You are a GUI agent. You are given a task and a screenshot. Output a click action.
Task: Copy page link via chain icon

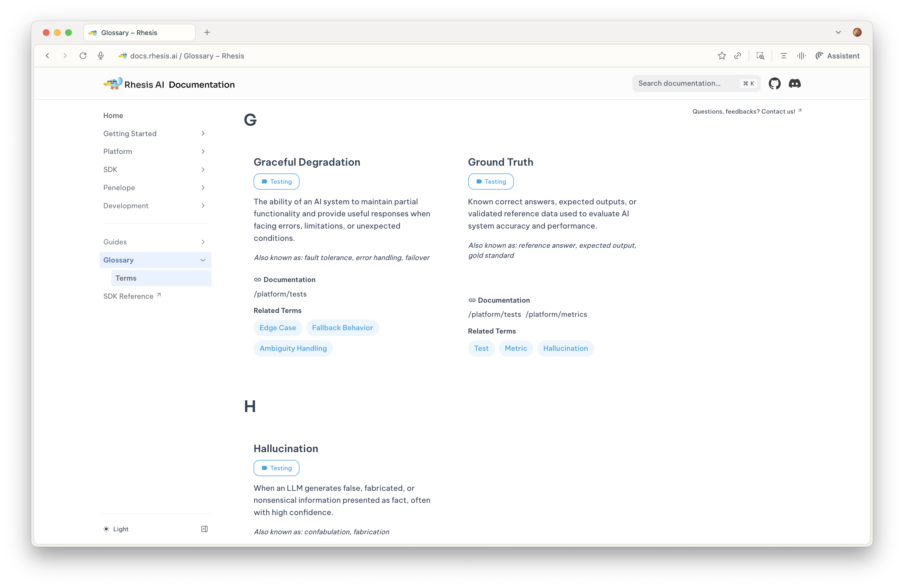(x=738, y=56)
